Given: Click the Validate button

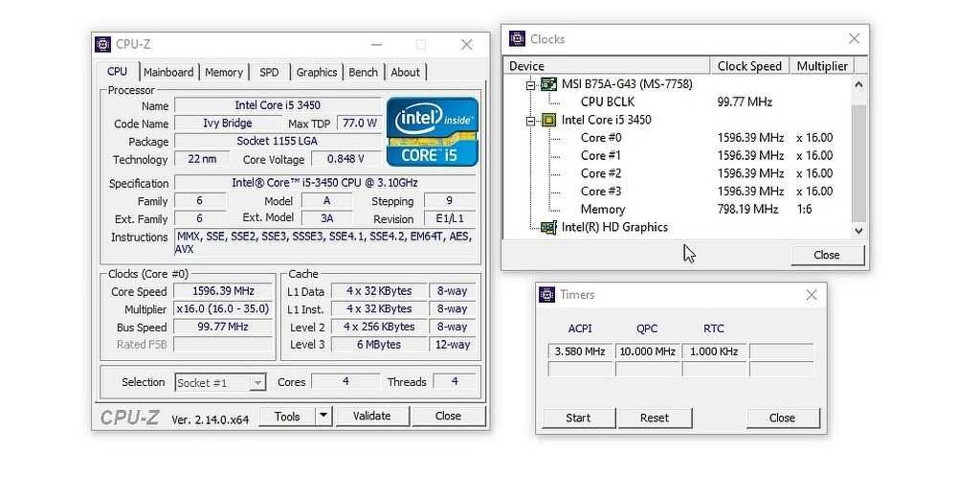Looking at the screenshot, I should [372, 416].
